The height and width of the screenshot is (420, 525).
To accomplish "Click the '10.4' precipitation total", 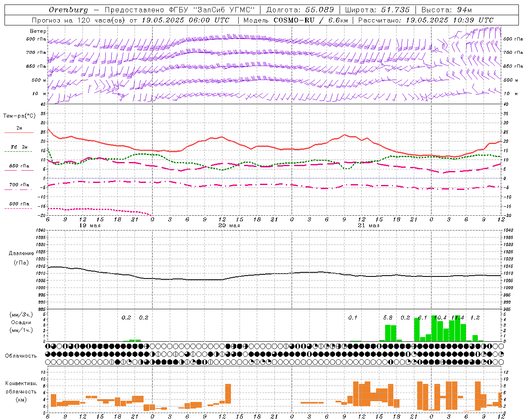I will pyautogui.click(x=440, y=318).
